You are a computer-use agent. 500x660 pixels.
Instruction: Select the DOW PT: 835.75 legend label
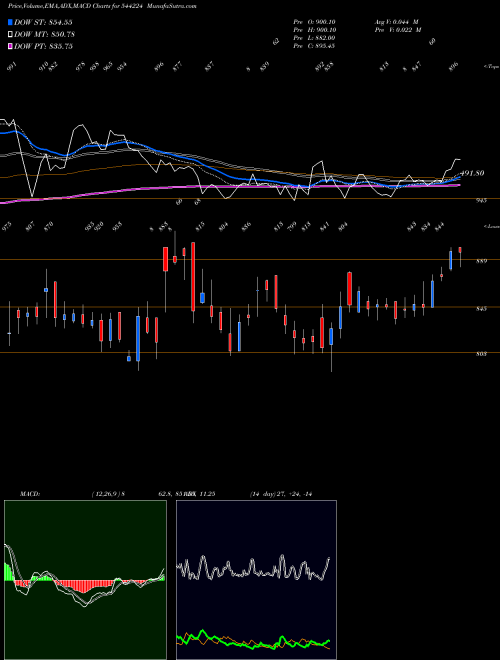[43, 46]
